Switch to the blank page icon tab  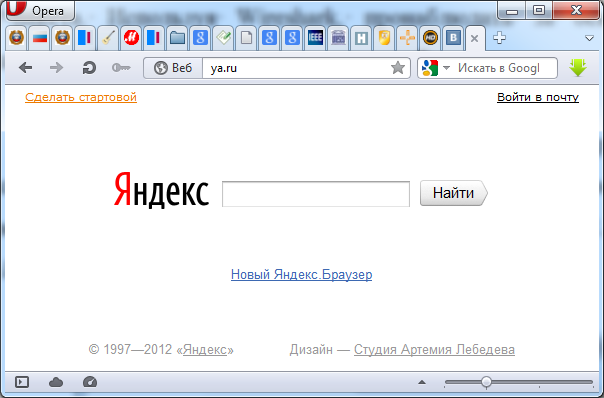(247, 38)
